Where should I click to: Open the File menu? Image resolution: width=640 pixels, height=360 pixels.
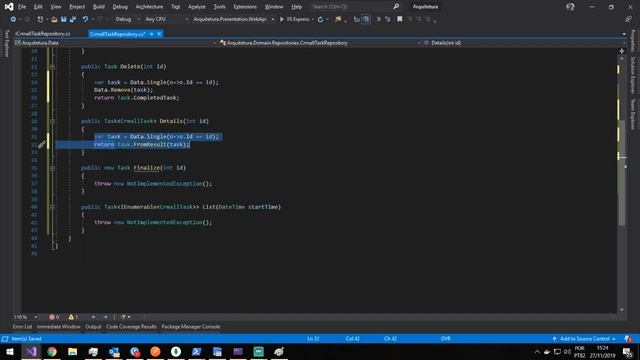click(x=22, y=7)
